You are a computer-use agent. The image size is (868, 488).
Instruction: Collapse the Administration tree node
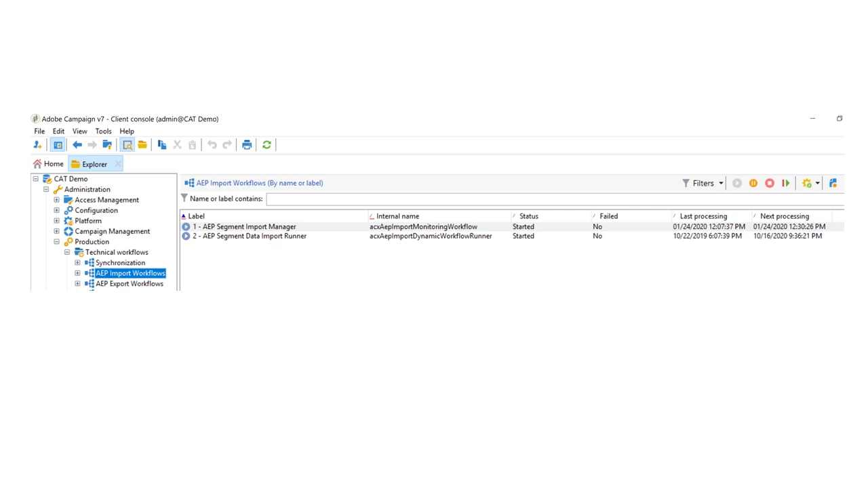point(46,190)
